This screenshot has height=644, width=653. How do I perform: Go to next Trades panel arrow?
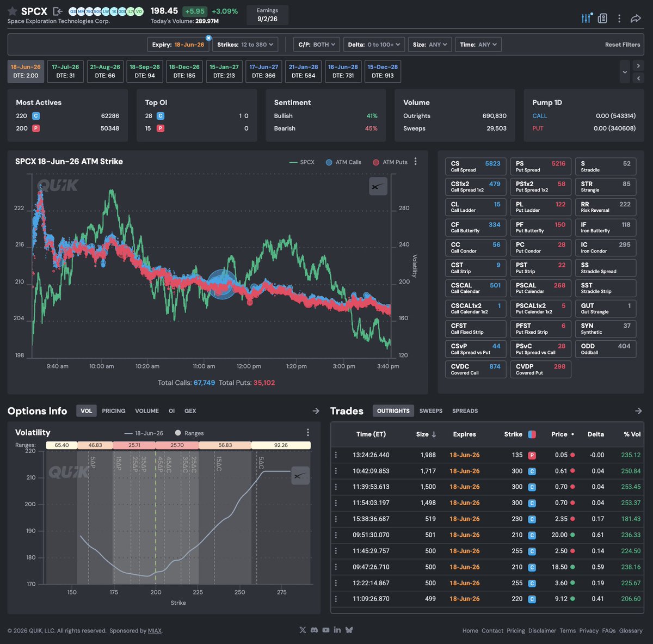click(638, 411)
